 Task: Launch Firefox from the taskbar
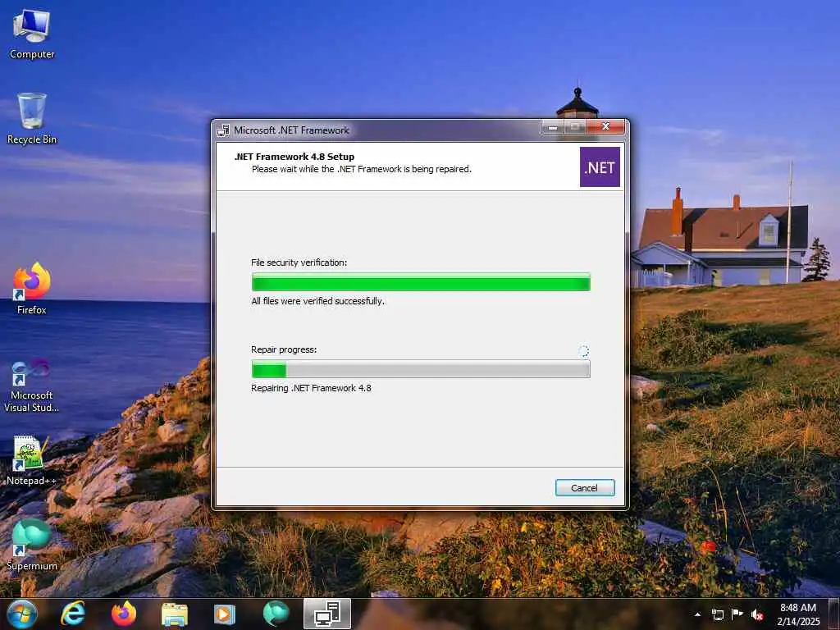click(x=124, y=614)
